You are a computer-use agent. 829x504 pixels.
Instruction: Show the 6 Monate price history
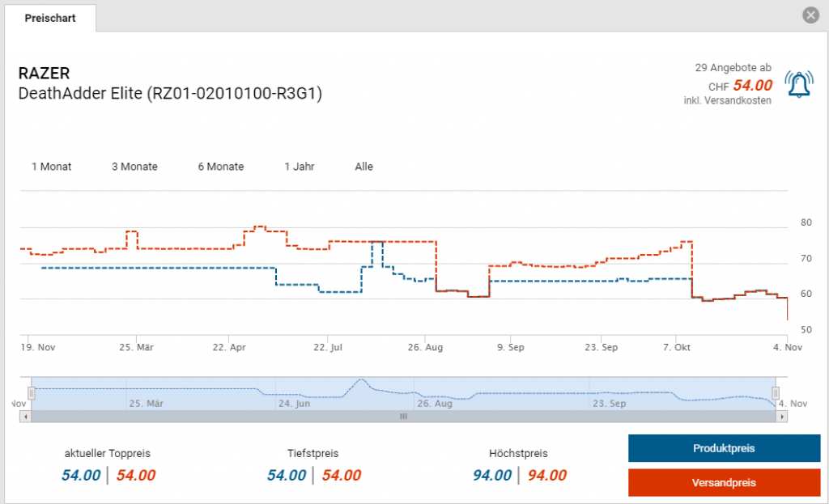tap(220, 167)
